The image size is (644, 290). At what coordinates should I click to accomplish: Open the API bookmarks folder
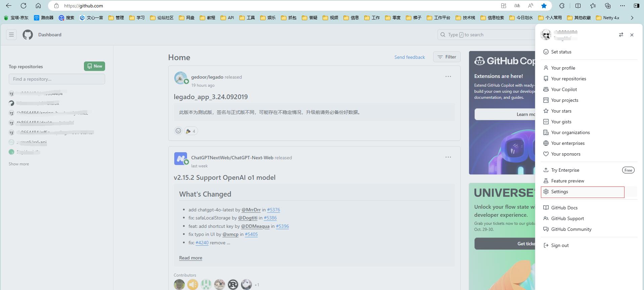tap(227, 18)
